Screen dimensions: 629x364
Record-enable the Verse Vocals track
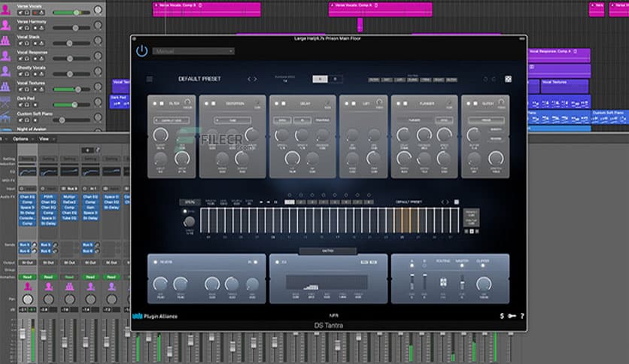pyautogui.click(x=35, y=13)
